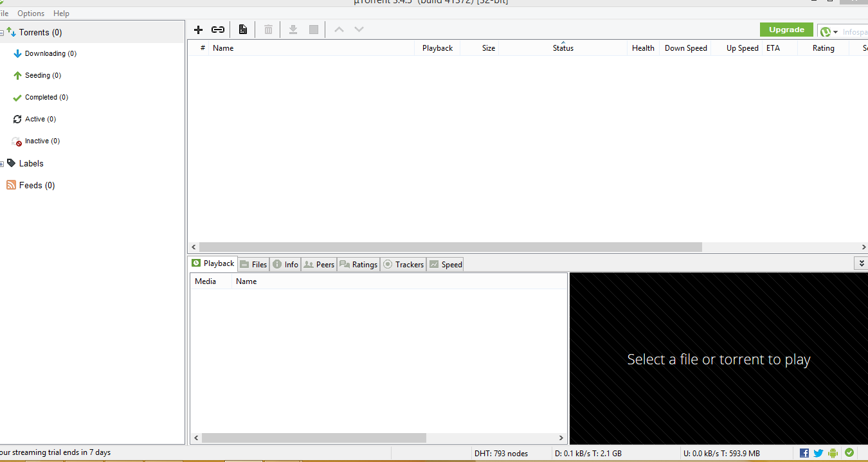Show the Peers tab
Viewport: 868px width, 462px height.
tap(319, 264)
